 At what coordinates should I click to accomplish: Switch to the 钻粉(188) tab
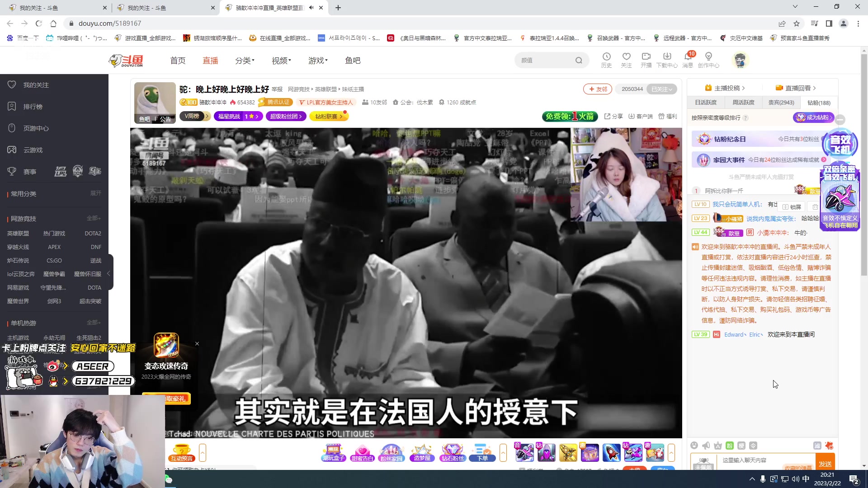point(818,103)
